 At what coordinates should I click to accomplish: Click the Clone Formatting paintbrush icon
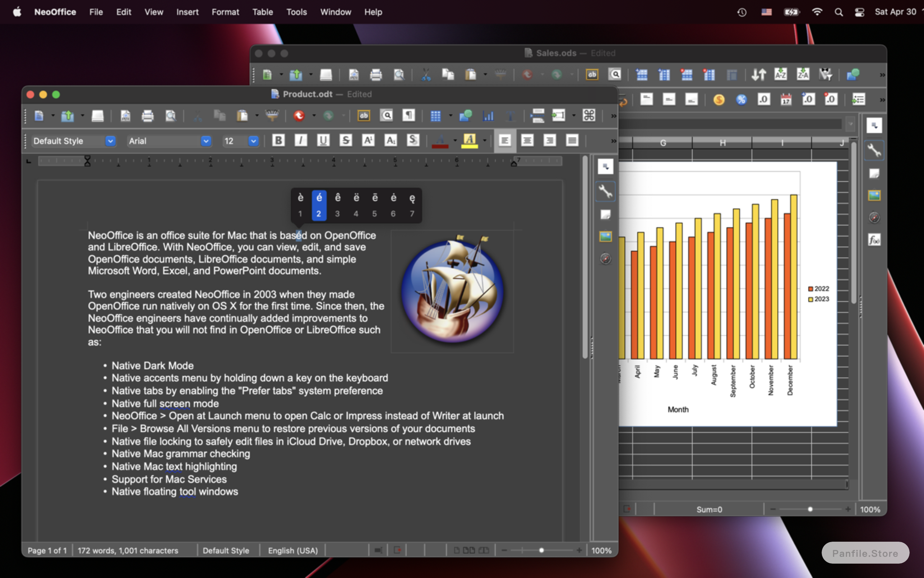pos(272,115)
